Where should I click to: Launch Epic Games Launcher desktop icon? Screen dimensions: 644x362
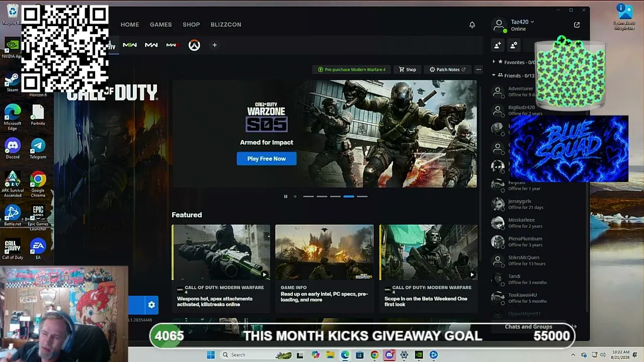38,218
